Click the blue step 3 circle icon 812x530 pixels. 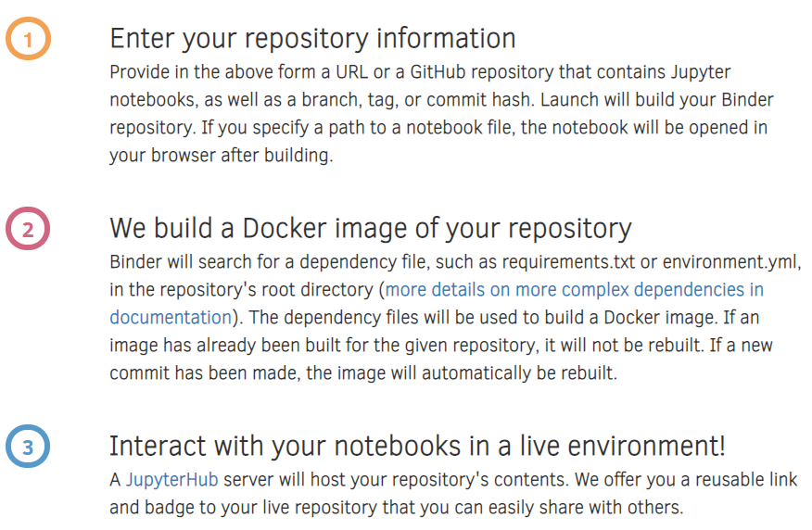click(x=28, y=447)
